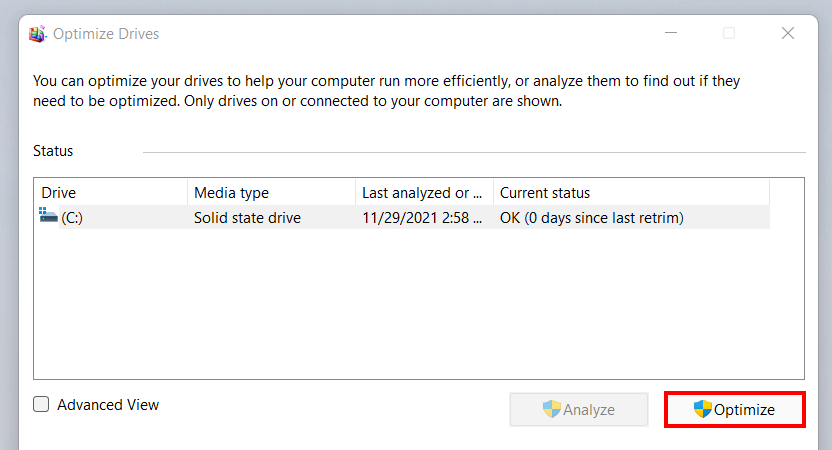Viewport: 832px width, 450px height.
Task: Sort list by Current status column header
Action: coord(631,193)
